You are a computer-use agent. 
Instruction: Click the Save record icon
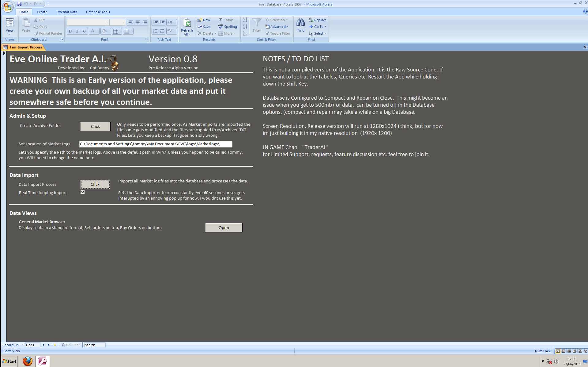pos(200,27)
